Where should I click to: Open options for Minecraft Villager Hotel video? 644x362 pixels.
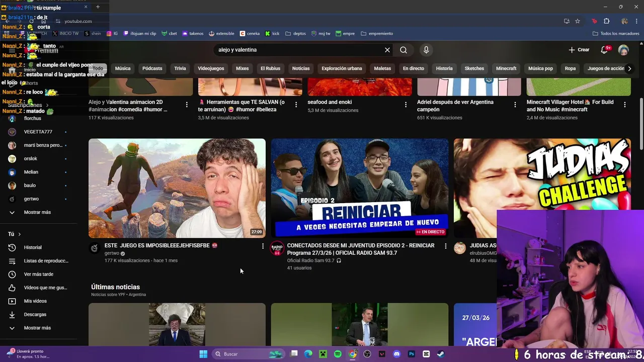click(x=625, y=105)
